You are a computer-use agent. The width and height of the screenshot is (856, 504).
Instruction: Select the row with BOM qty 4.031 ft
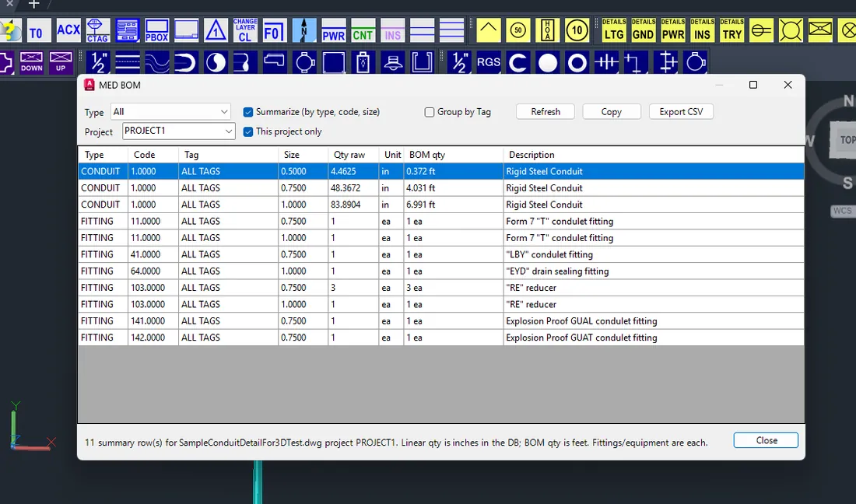tap(441, 187)
